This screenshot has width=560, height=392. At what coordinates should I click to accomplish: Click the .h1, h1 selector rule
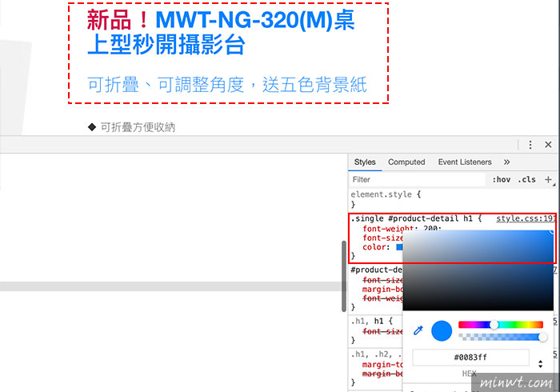367,321
